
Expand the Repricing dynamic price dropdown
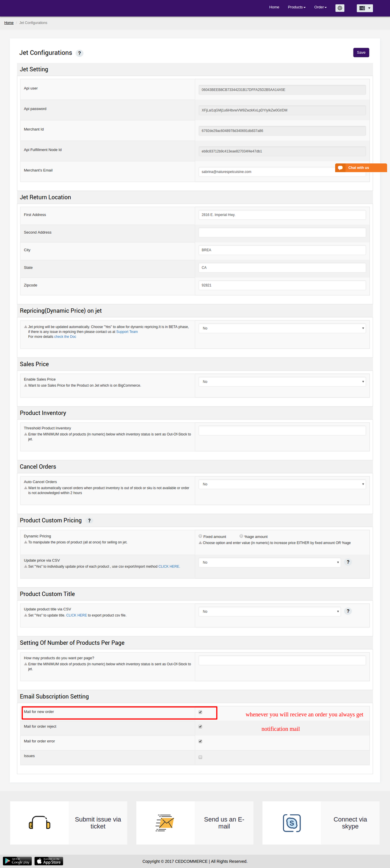(282, 328)
